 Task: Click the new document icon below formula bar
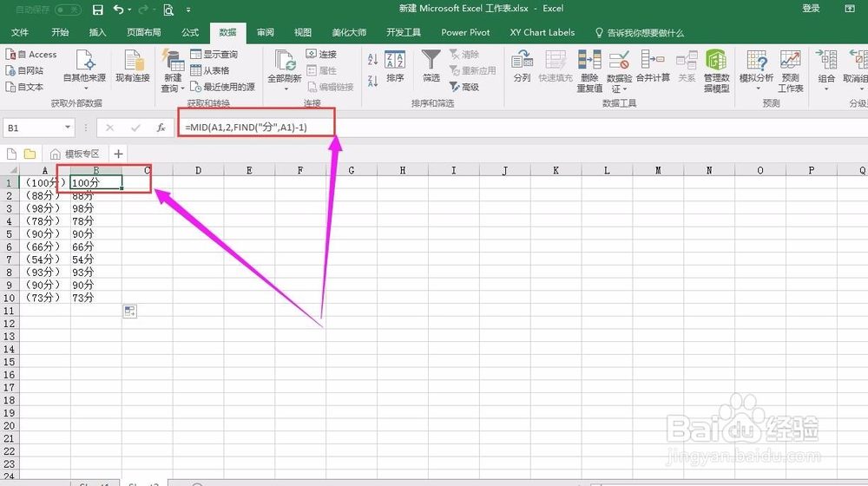pyautogui.click(x=11, y=154)
